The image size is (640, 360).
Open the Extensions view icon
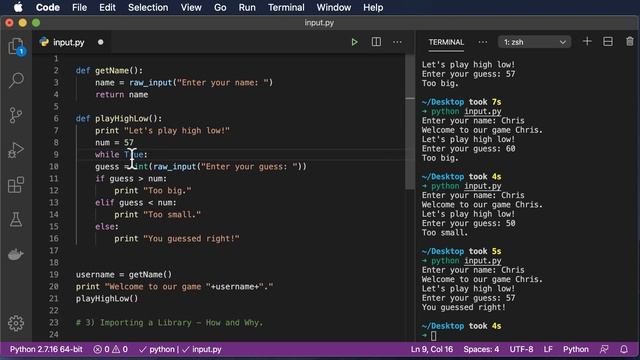(16, 185)
